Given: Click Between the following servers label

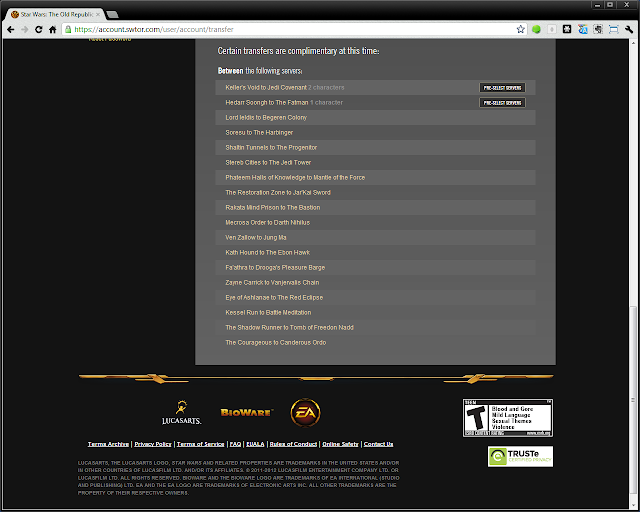Looking at the screenshot, I should pyautogui.click(x=260, y=71).
